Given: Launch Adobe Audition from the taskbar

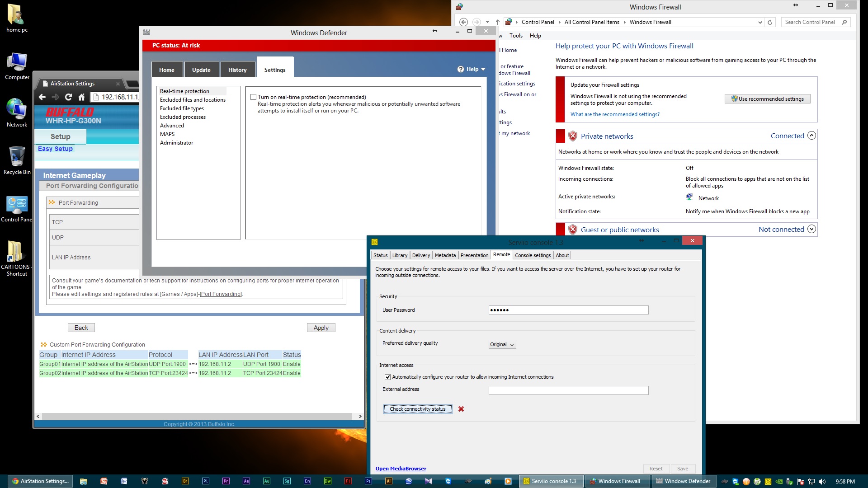Looking at the screenshot, I should click(x=267, y=481).
